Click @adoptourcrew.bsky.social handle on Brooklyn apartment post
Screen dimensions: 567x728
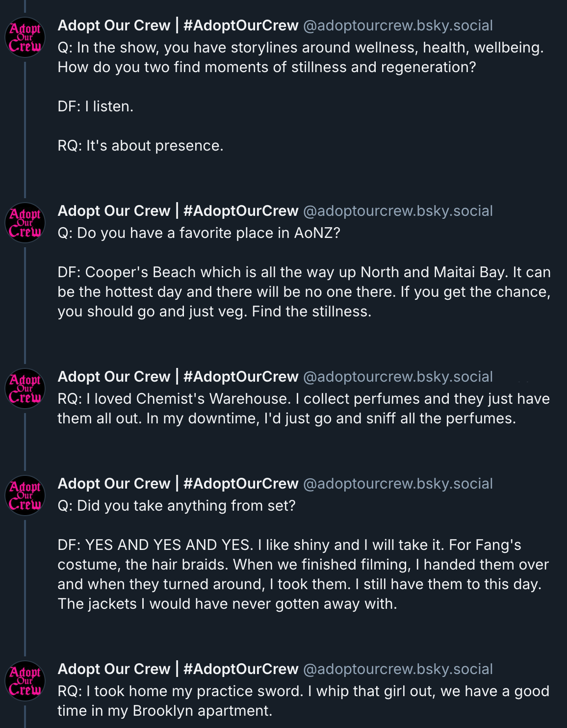[398, 669]
